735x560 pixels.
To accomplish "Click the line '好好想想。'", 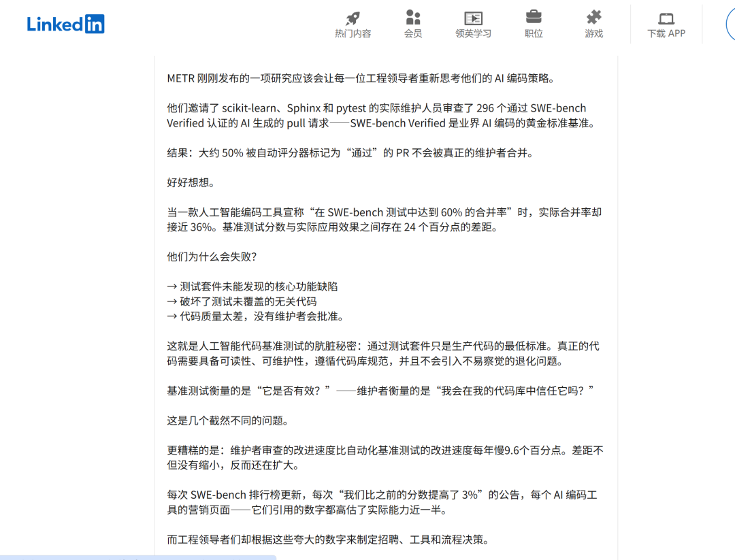I will (x=191, y=183).
